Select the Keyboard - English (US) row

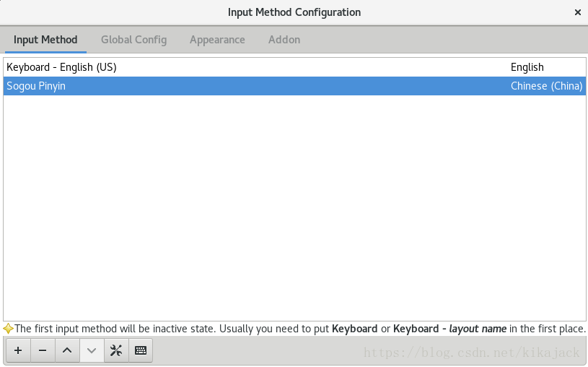(294, 67)
